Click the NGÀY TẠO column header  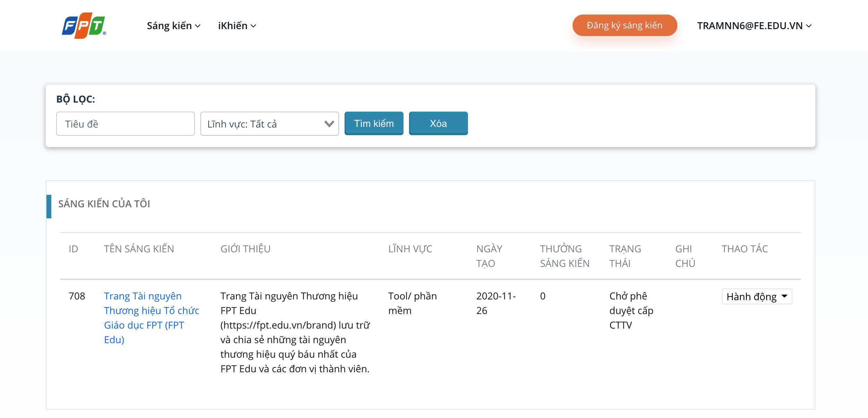pos(489,256)
